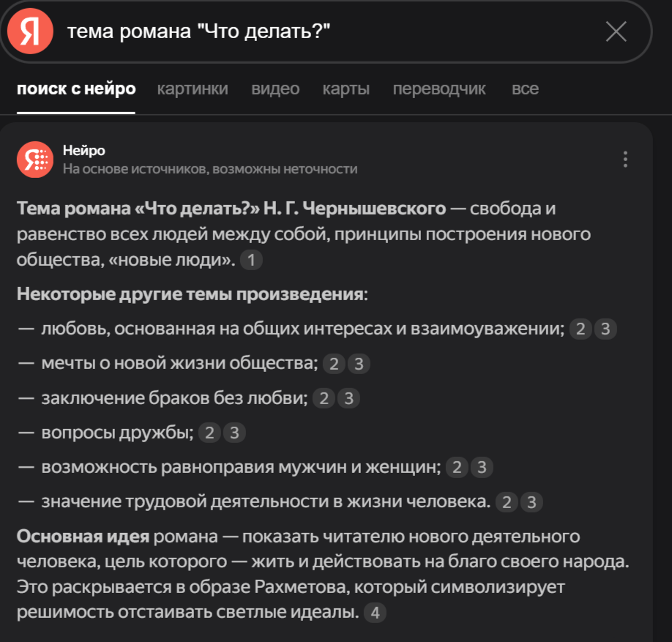672x642 pixels.
Task: Open the все tab
Action: (x=526, y=89)
